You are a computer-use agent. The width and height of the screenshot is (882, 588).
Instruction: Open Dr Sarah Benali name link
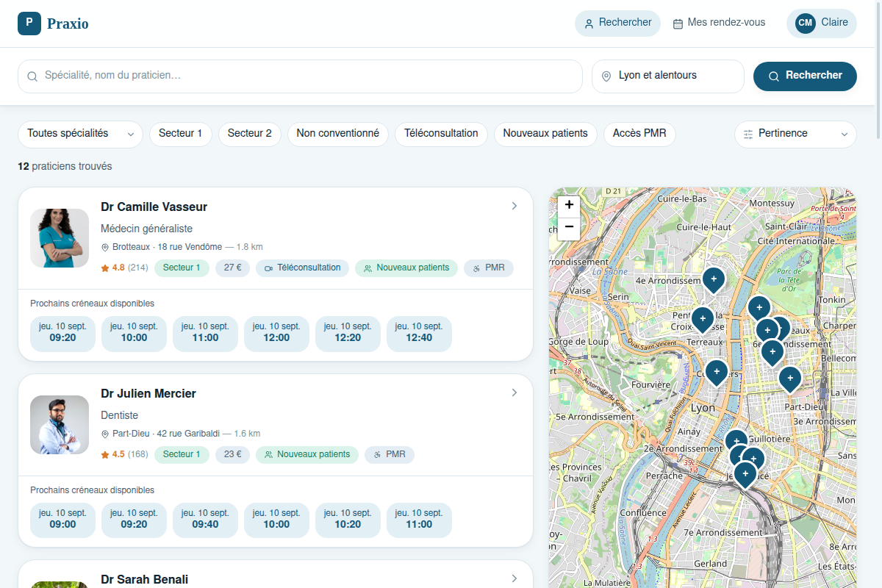145,579
